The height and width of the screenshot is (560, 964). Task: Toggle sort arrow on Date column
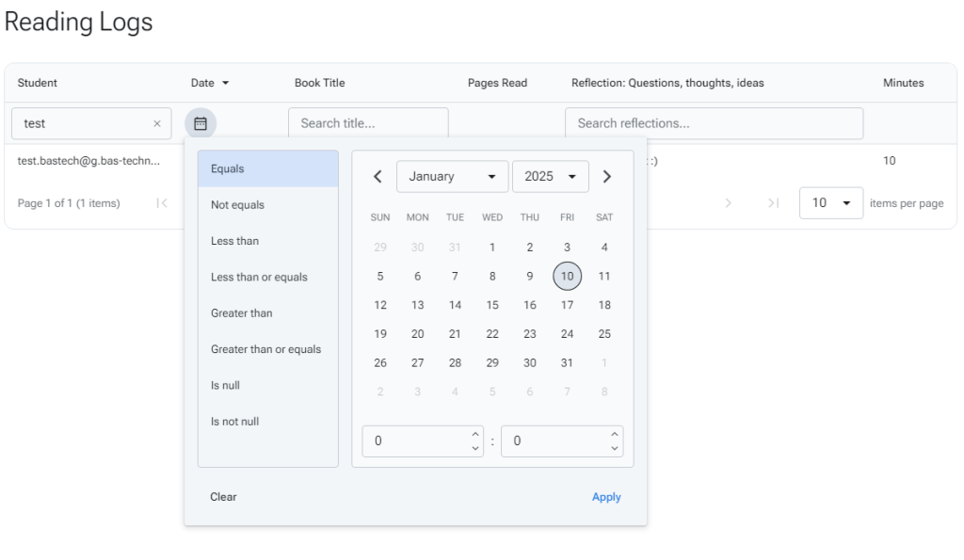tap(225, 84)
